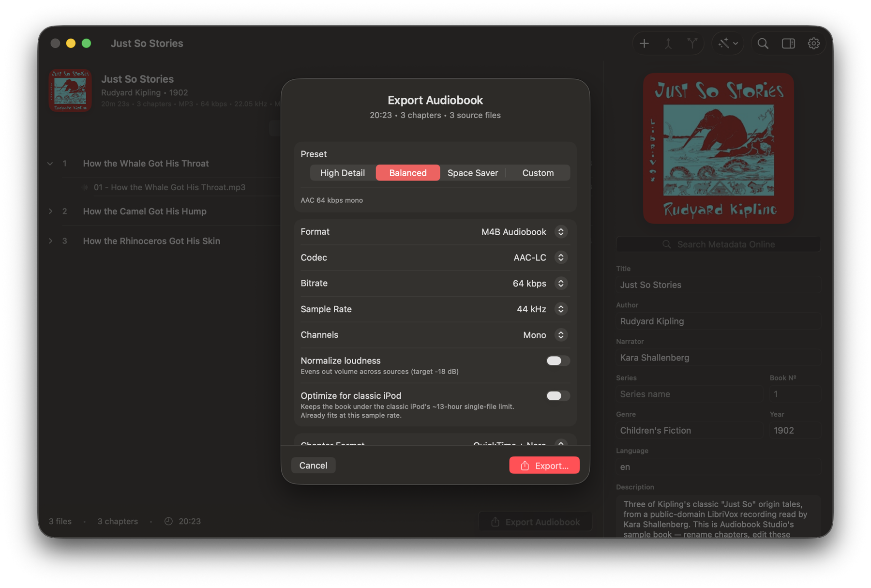Viewport: 871px width, 588px height.
Task: Toggle Normalize loudness switch
Action: pyautogui.click(x=558, y=361)
